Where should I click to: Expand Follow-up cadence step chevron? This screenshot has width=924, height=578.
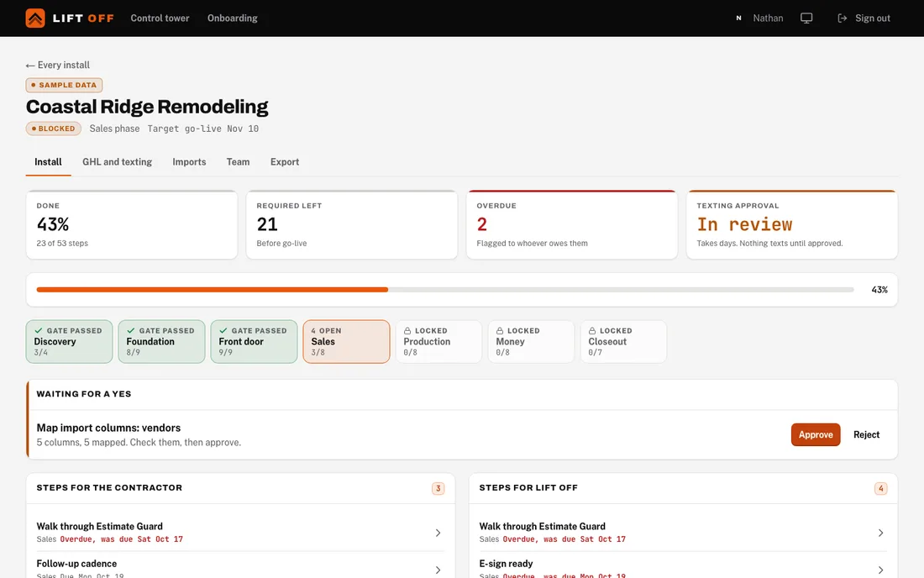(438, 570)
